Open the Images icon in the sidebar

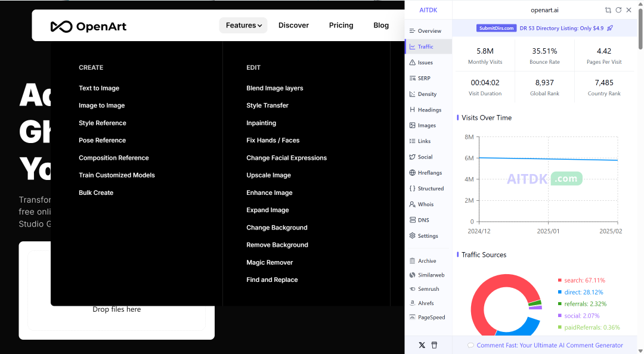[x=412, y=125]
